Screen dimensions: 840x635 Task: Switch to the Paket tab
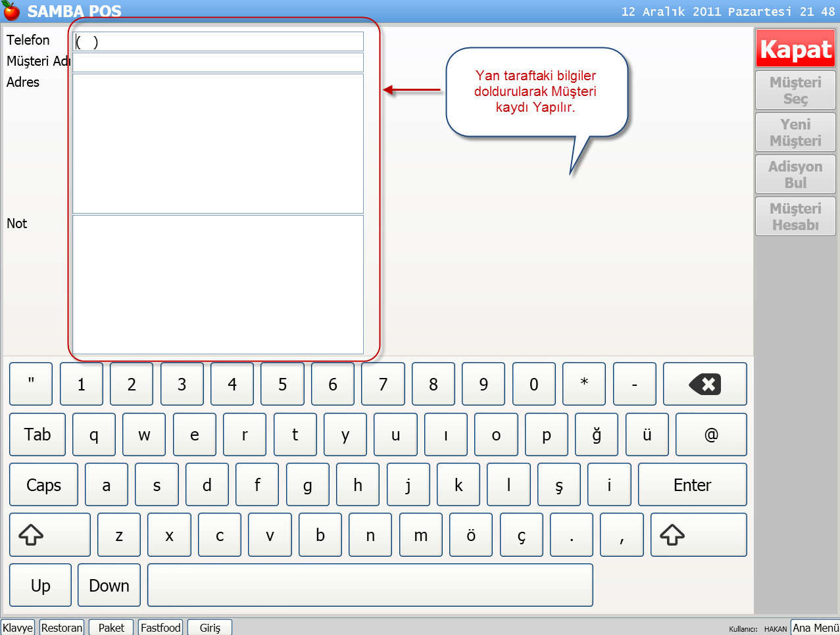tap(111, 628)
